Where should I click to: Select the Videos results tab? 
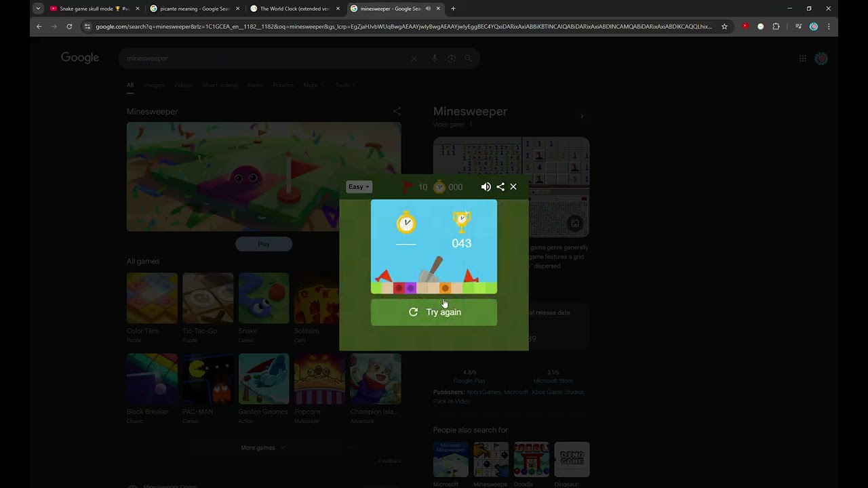(x=183, y=85)
